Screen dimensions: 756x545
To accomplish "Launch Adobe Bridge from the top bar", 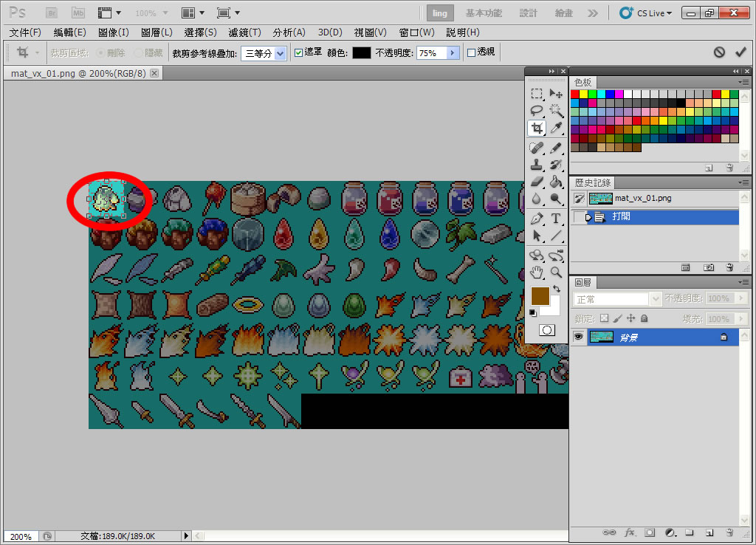I will pos(52,13).
